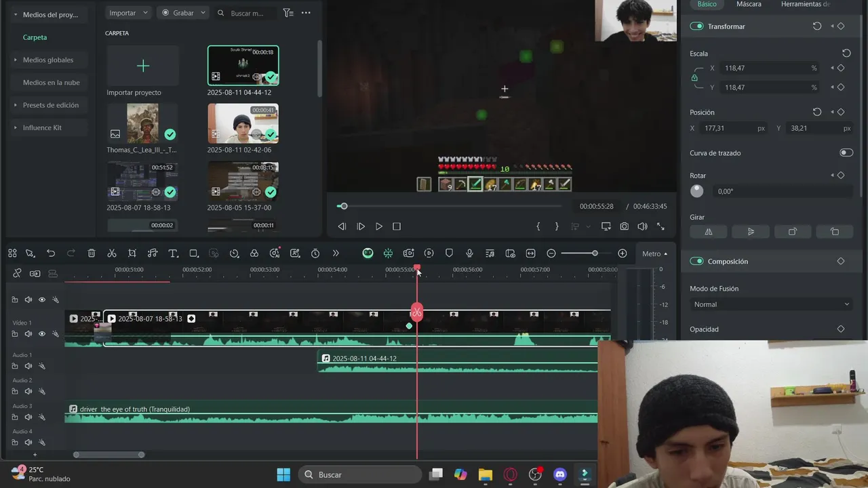This screenshot has width=868, height=488.
Task: Play the preview
Action: [x=379, y=226]
